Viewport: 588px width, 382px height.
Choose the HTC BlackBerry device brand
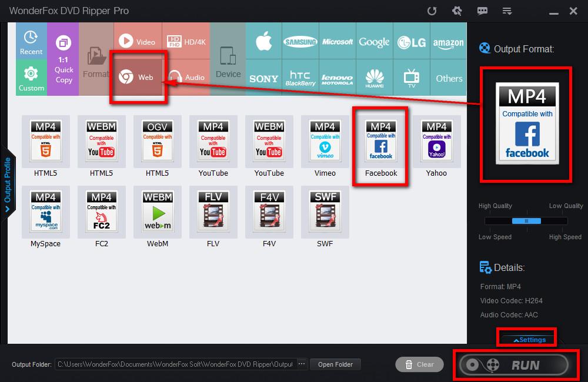click(x=300, y=78)
